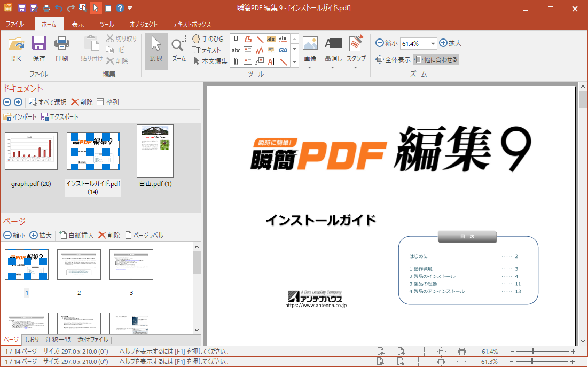Click the スタンプ stamp icon
Viewport: 588px width, 367px height.
click(x=356, y=43)
